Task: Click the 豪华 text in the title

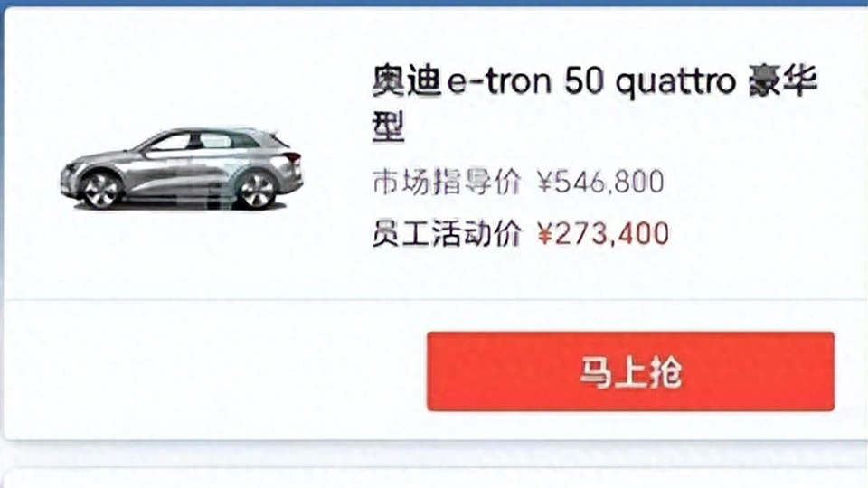Action: [x=783, y=81]
